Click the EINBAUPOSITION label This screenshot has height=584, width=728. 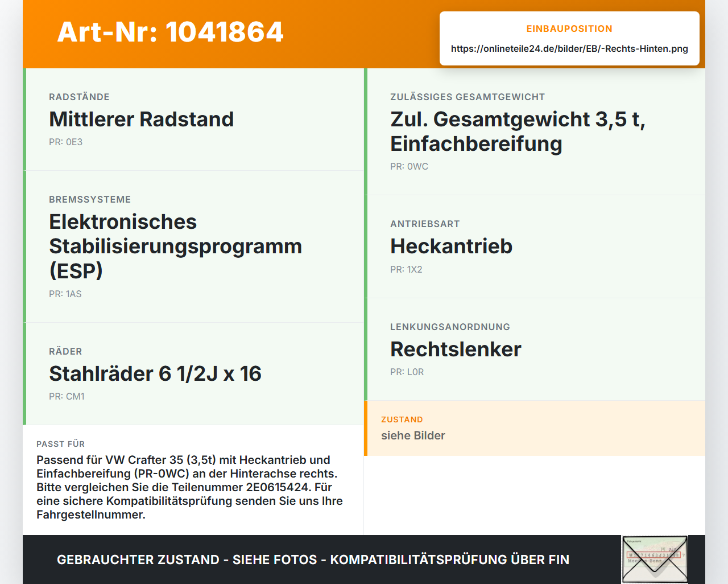point(569,28)
